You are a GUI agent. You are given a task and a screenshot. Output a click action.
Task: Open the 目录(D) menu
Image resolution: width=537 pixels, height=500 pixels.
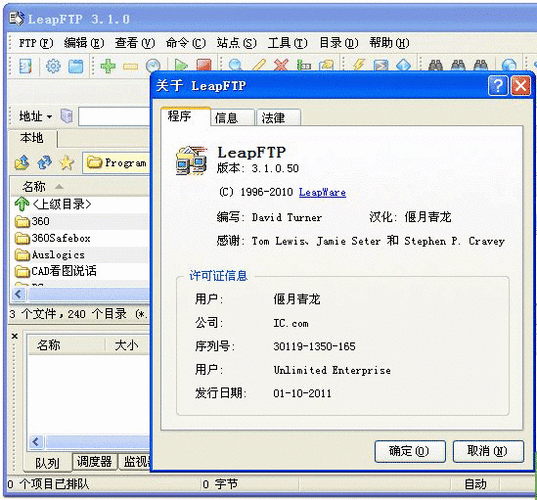(x=339, y=43)
